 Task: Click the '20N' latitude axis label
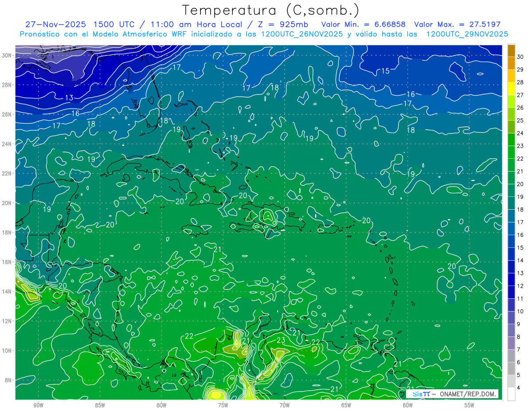[x=7, y=203]
